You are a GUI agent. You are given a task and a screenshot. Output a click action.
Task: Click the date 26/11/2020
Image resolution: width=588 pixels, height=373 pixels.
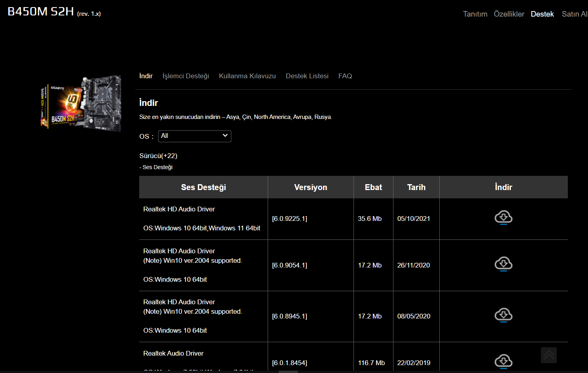click(x=414, y=265)
